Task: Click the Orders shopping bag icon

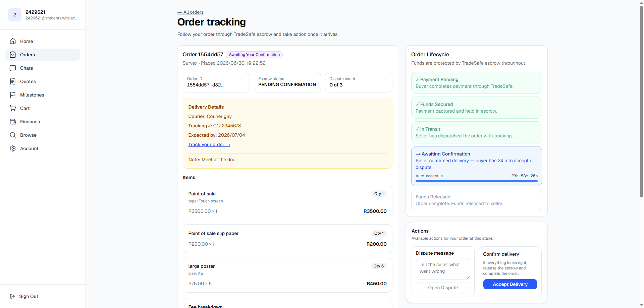Action: click(x=13, y=55)
